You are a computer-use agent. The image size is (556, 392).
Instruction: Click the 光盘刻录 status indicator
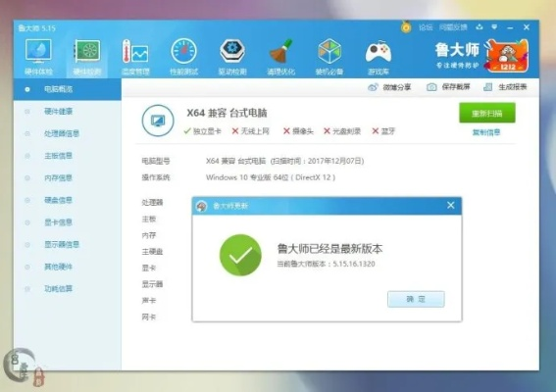coord(342,131)
